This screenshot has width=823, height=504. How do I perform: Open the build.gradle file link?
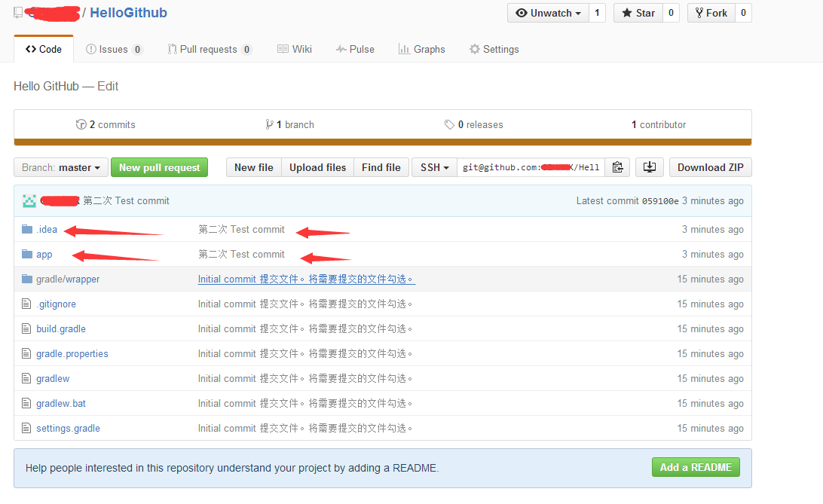pos(61,328)
